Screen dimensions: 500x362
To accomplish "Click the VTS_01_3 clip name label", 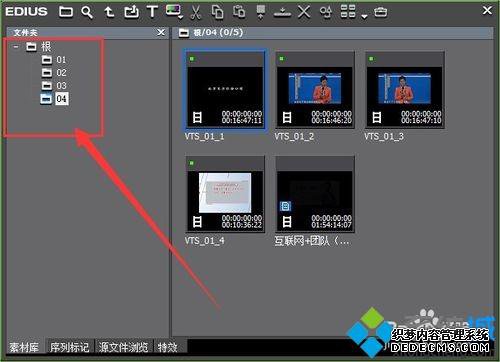I will pos(384,137).
